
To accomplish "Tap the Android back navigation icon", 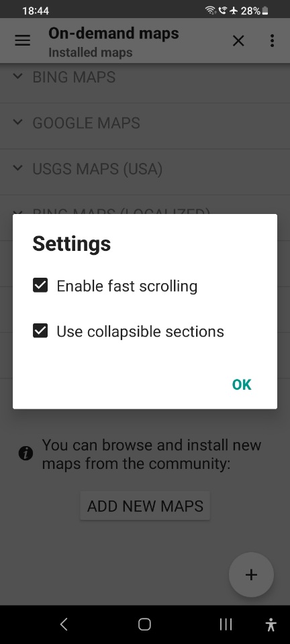I will [x=64, y=625].
